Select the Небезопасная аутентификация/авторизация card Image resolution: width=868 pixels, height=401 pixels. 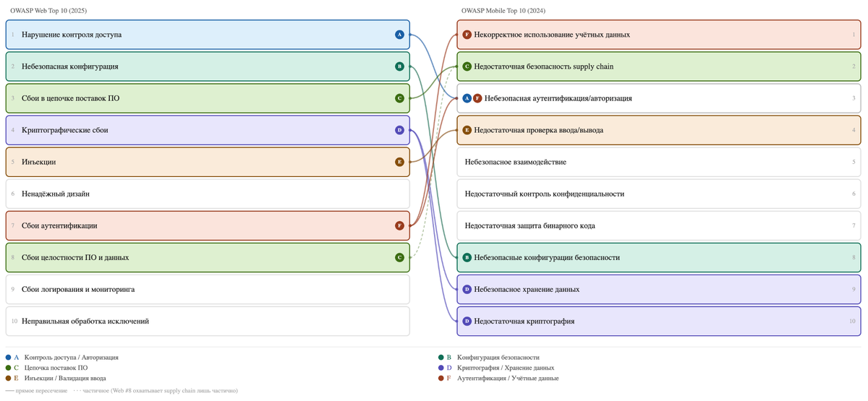click(659, 98)
